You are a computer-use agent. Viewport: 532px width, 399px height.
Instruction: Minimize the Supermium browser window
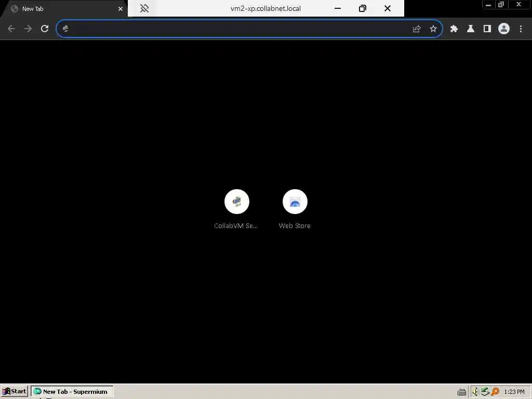click(488, 5)
